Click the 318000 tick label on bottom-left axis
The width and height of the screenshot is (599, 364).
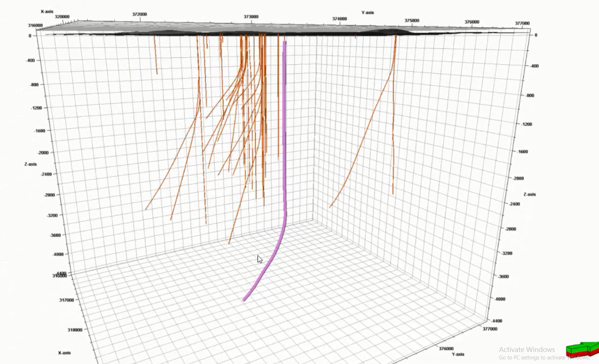75,330
